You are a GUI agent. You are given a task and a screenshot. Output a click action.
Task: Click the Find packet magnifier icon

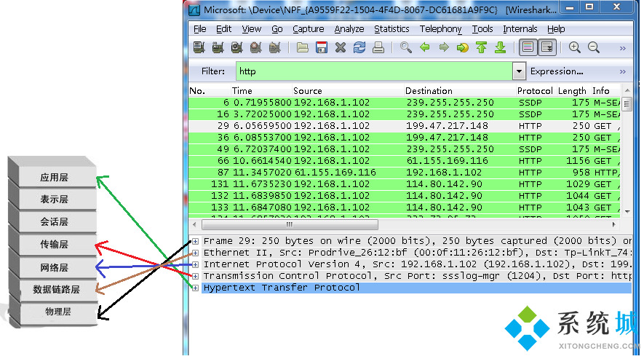coord(406,48)
